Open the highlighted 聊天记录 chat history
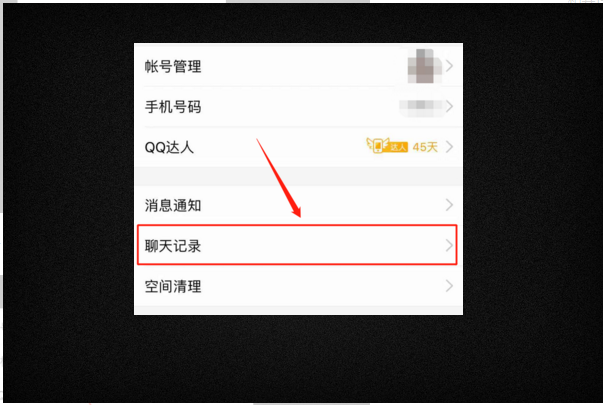Image resolution: width=603 pixels, height=405 pixels. (x=297, y=245)
